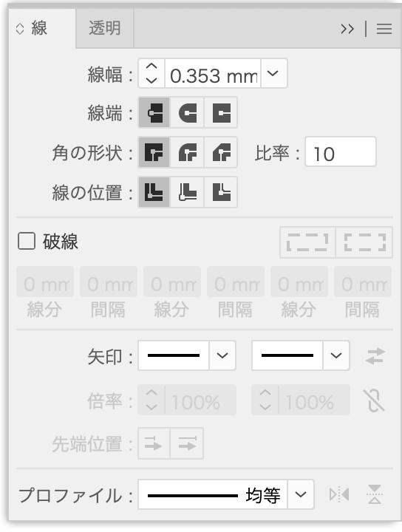Screen dimensions: 402x532
Task: Switch to the 透明 tab
Action: 105,28
